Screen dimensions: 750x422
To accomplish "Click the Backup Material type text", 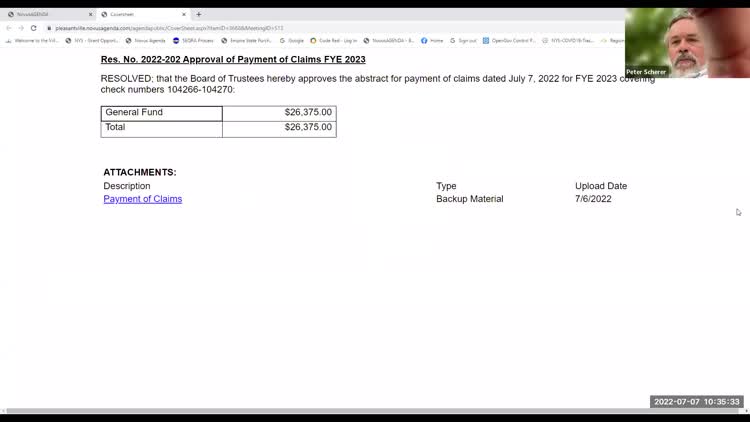I will (469, 199).
